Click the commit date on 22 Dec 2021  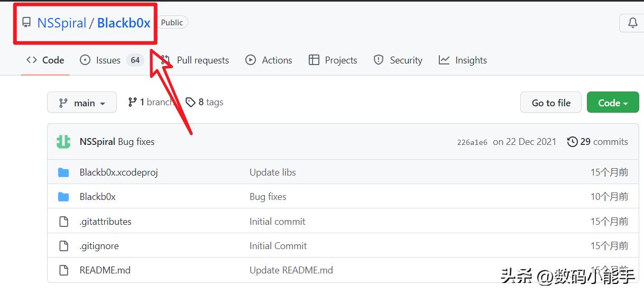[525, 142]
